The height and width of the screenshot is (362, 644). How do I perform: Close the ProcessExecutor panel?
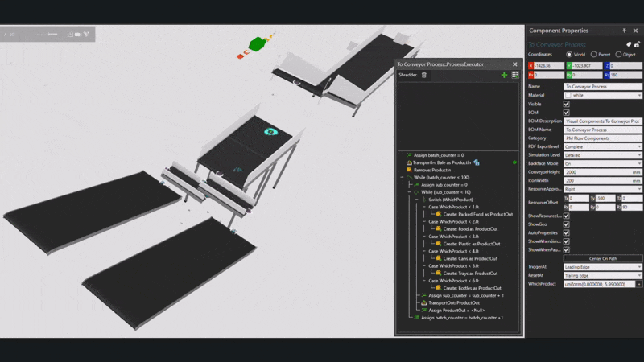click(515, 64)
